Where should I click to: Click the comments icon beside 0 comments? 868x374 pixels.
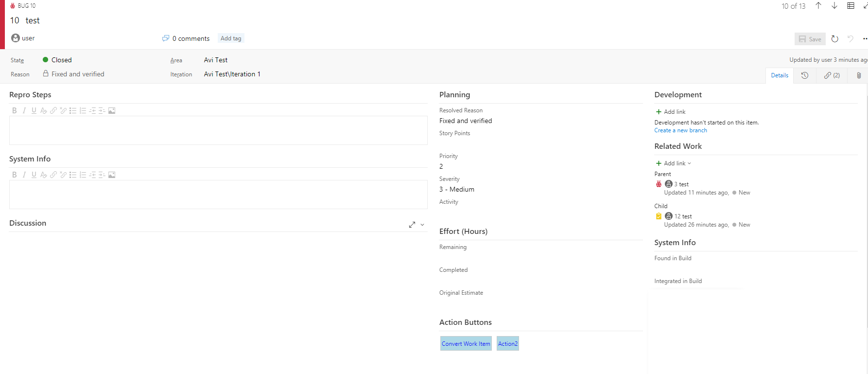166,38
